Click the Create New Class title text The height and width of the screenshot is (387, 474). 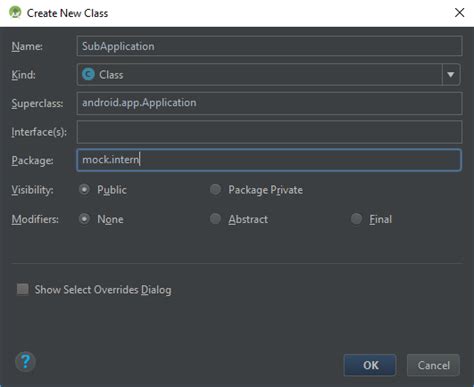67,13
